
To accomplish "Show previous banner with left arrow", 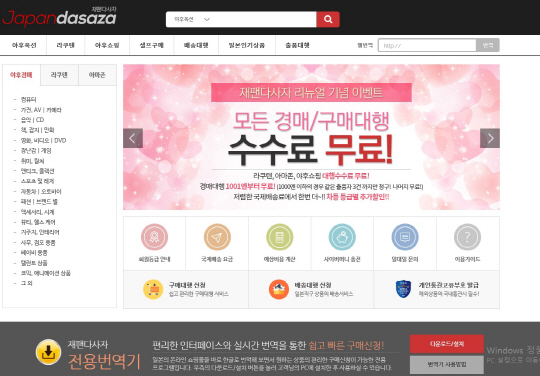I will tap(133, 138).
